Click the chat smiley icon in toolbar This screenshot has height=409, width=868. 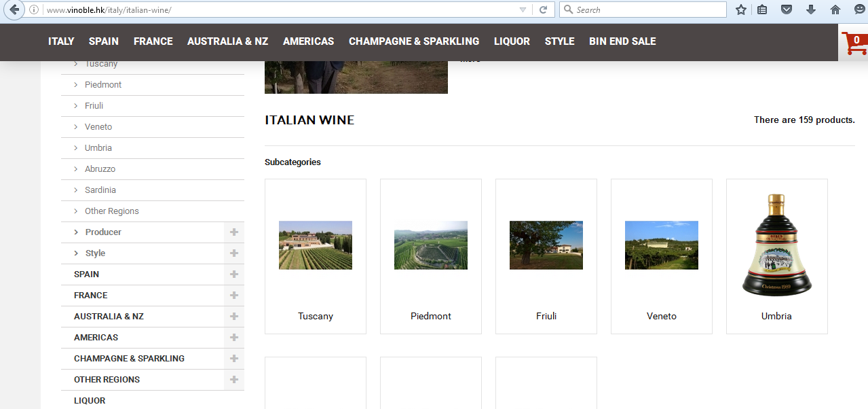[x=859, y=10]
